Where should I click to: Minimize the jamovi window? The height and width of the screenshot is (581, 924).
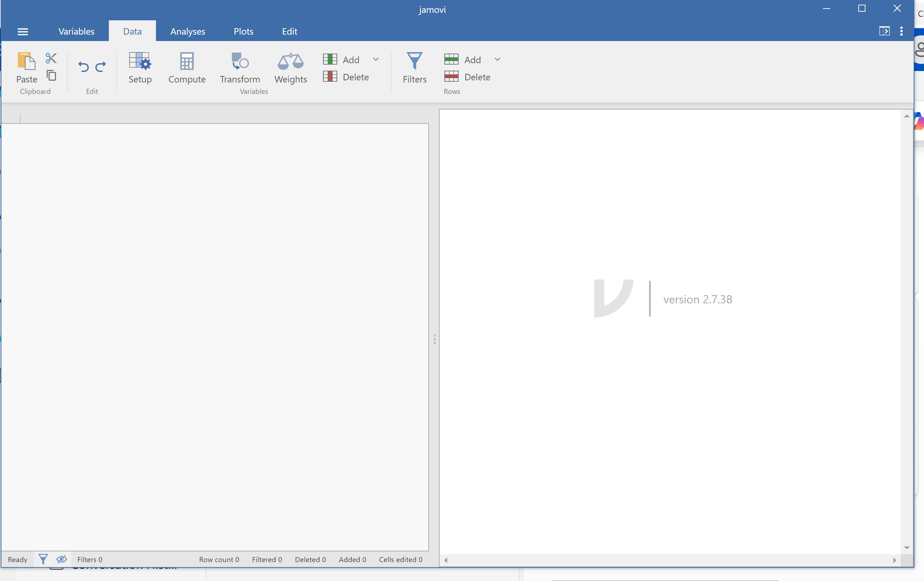[827, 9]
